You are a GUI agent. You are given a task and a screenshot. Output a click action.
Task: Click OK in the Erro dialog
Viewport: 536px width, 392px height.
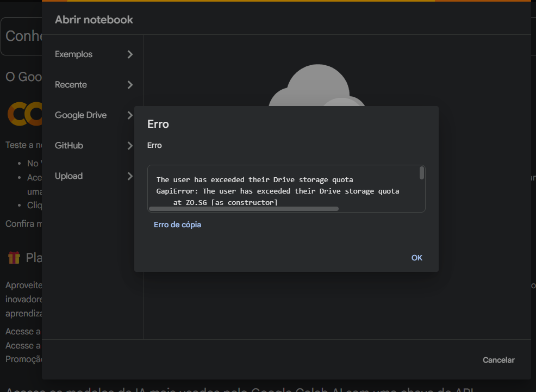[417, 258]
